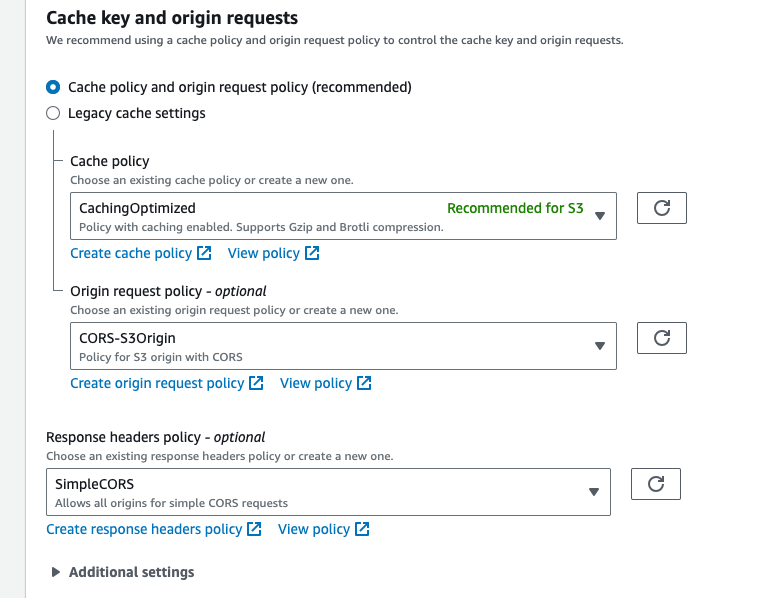
Task: Open the Create origin request policy link
Action: [157, 383]
